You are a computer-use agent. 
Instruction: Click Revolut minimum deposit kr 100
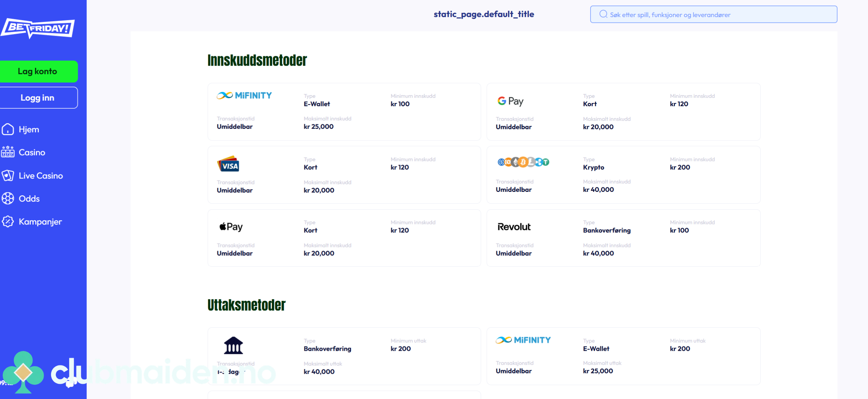tap(679, 230)
